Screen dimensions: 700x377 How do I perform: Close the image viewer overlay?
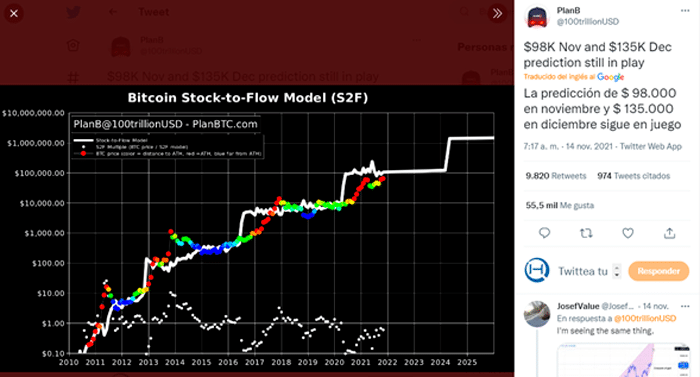coord(14,13)
